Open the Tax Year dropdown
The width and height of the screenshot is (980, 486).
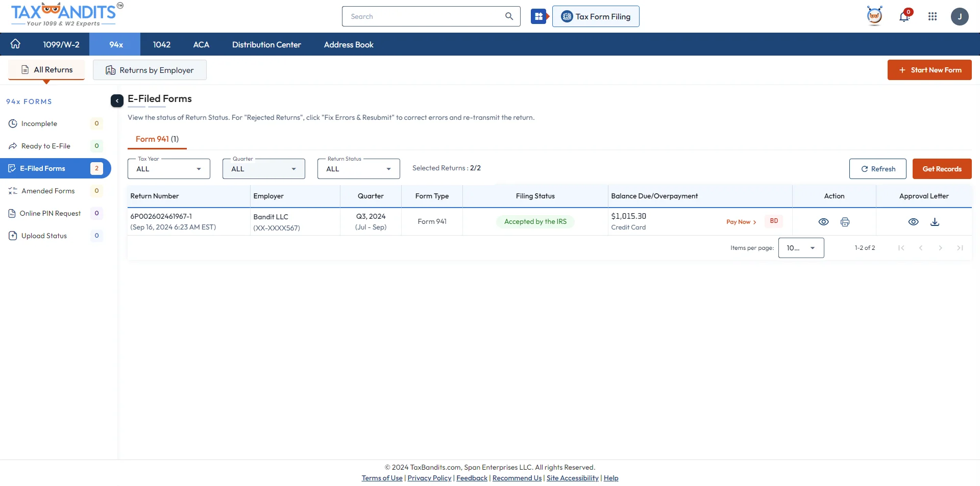(x=169, y=169)
